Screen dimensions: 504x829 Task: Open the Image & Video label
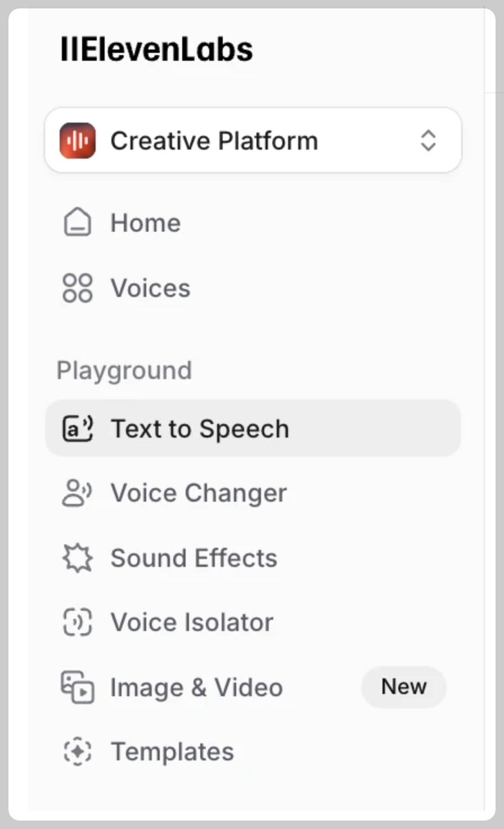tap(197, 687)
